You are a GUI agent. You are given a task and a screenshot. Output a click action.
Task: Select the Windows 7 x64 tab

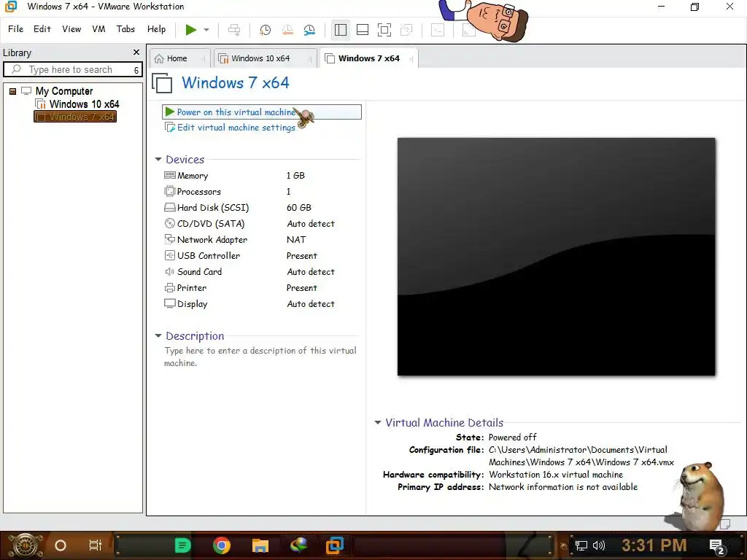(368, 58)
